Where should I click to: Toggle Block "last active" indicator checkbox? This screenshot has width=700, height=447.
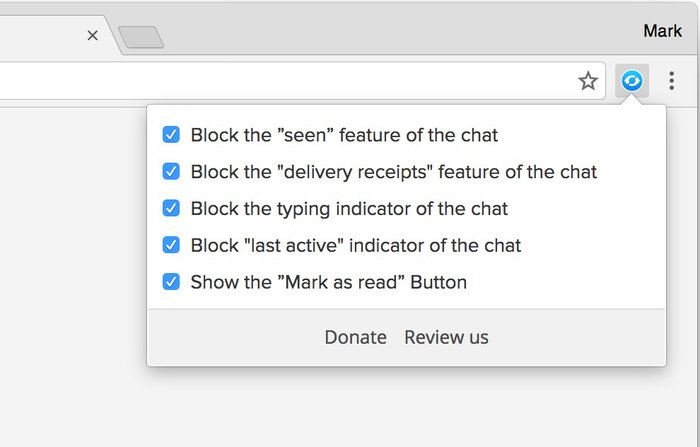click(171, 245)
